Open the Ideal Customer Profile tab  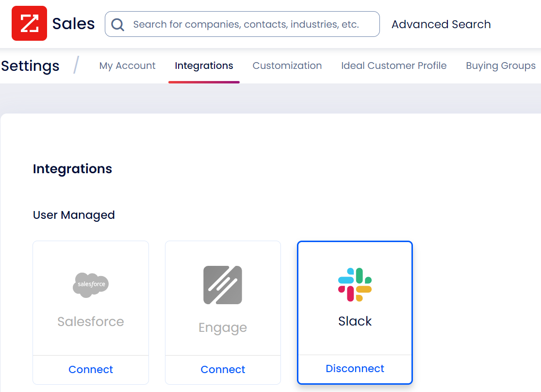tap(393, 65)
